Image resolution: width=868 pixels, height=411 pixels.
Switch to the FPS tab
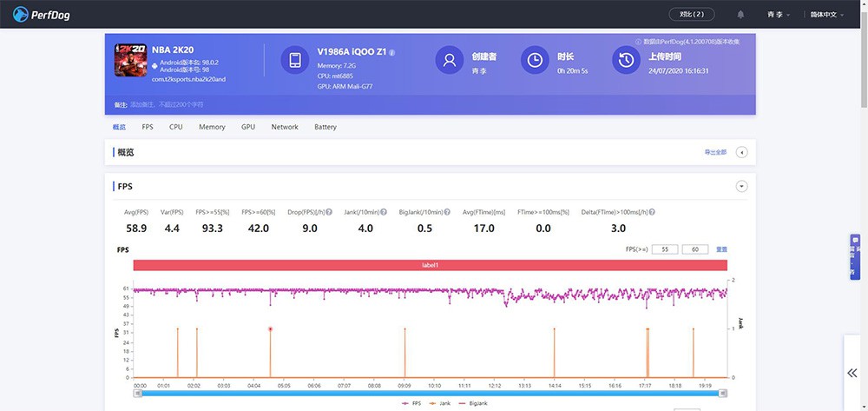148,127
